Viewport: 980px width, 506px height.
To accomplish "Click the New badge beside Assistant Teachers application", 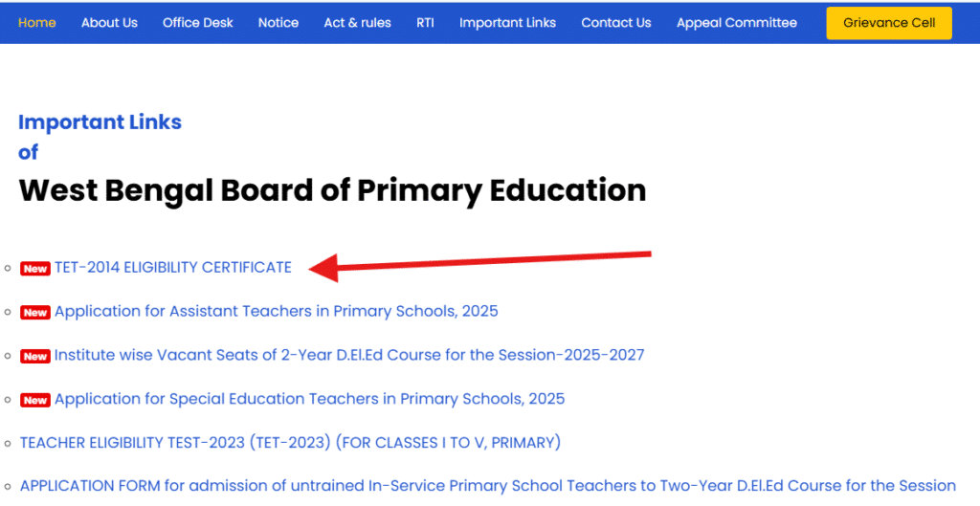I will (x=35, y=313).
